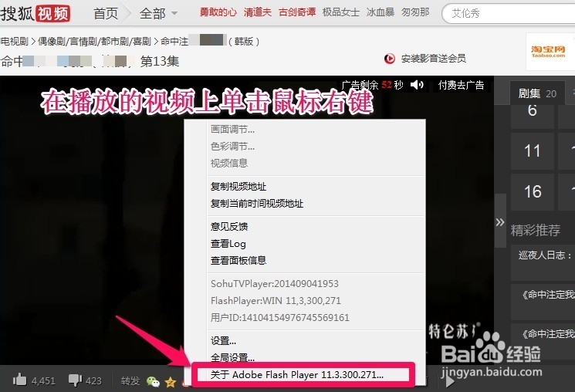Image resolution: width=575 pixels, height=392 pixels.
Task: Click 付费去广告 to skip ads
Action: 461,85
